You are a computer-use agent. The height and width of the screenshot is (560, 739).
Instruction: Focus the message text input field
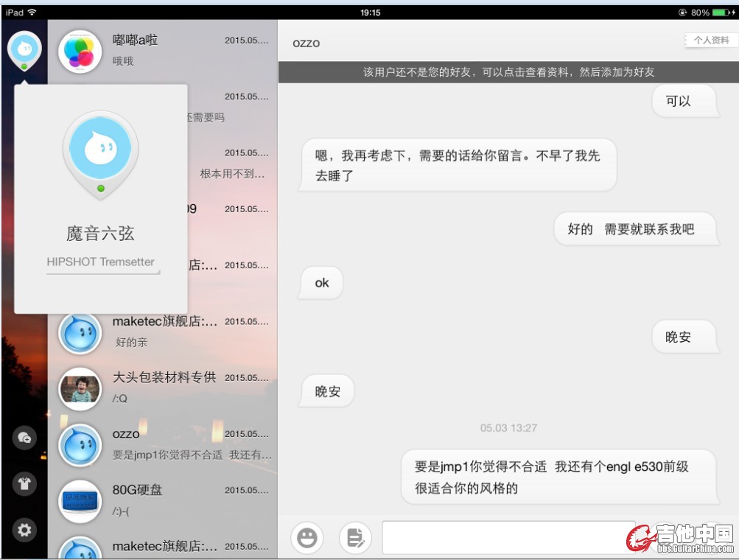tap(509, 537)
